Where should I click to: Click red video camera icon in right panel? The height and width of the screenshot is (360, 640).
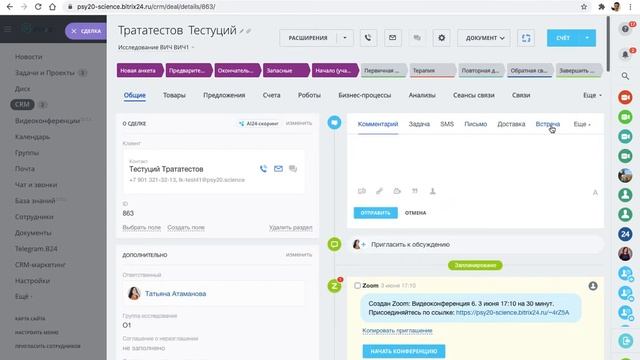625,97
